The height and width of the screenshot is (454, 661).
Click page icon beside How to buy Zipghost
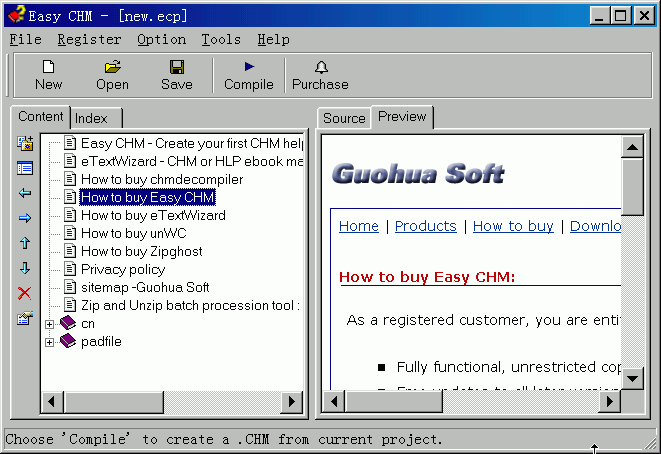(70, 251)
